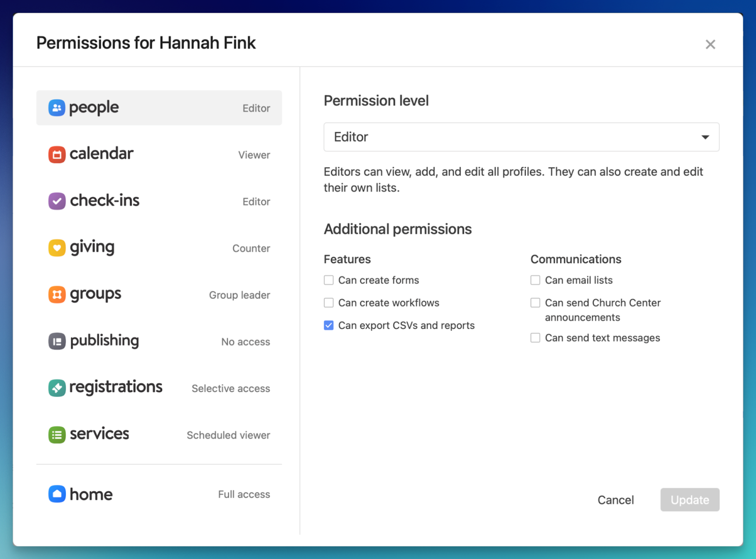Click the red Calendar app icon
Screen dimensions: 756x559
(x=57, y=154)
